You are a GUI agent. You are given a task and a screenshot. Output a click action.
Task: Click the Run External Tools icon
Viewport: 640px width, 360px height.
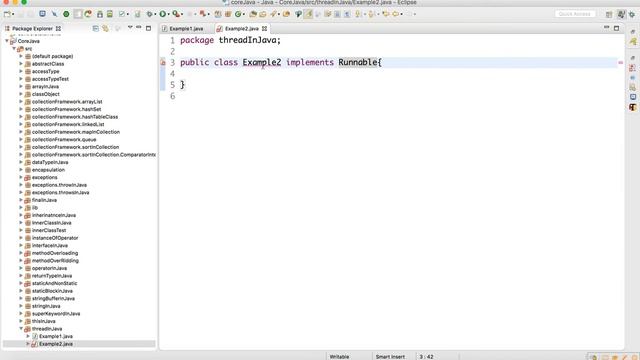pos(176,14)
